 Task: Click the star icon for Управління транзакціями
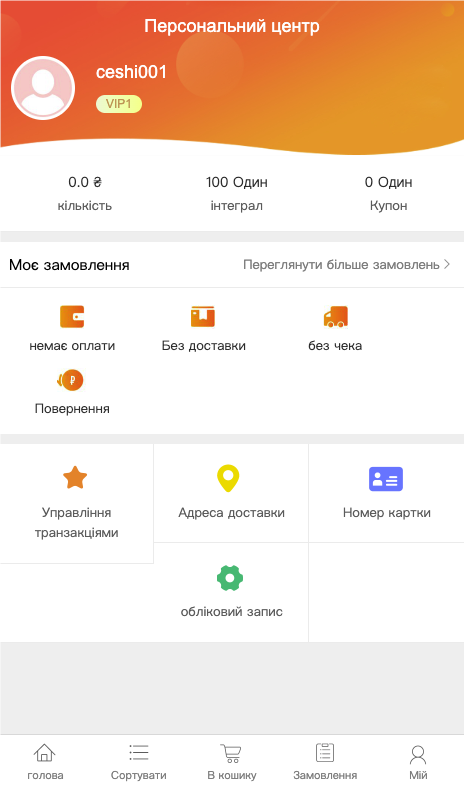point(75,477)
